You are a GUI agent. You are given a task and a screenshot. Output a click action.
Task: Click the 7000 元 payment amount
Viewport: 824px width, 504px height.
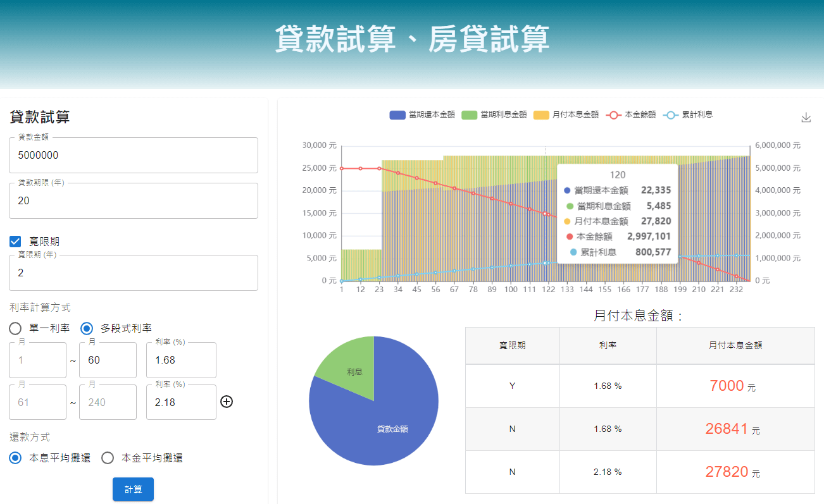pos(733,386)
